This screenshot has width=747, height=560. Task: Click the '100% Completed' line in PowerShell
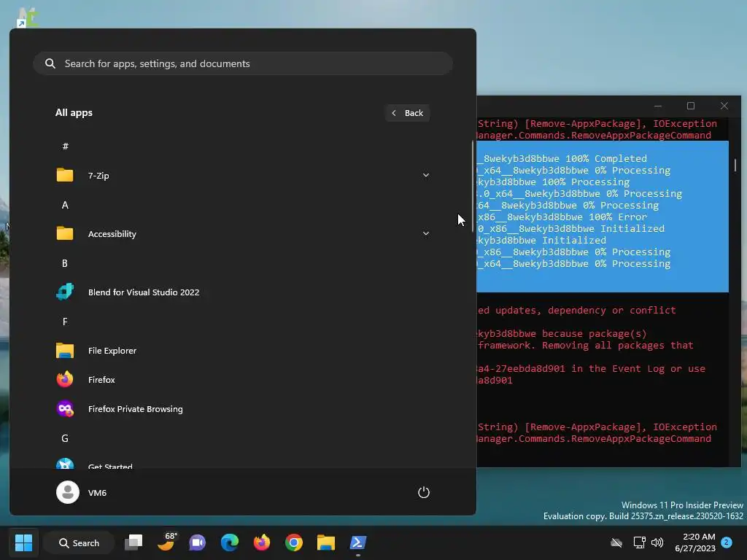click(562, 158)
